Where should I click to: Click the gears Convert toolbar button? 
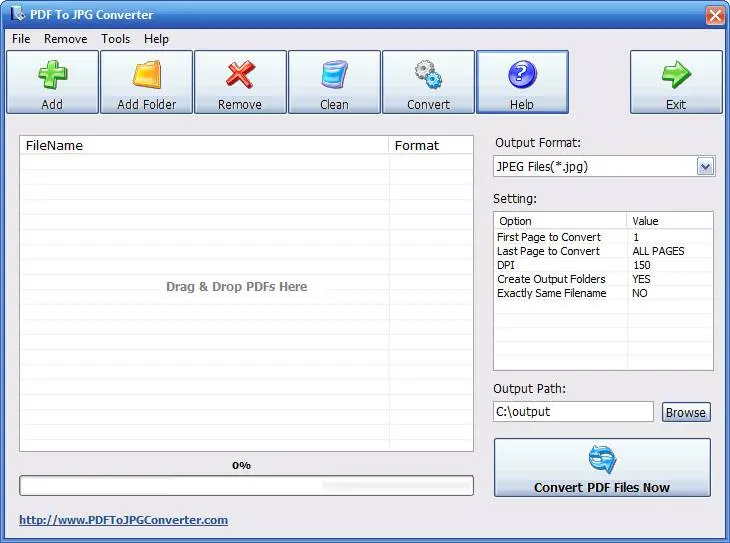click(x=428, y=82)
